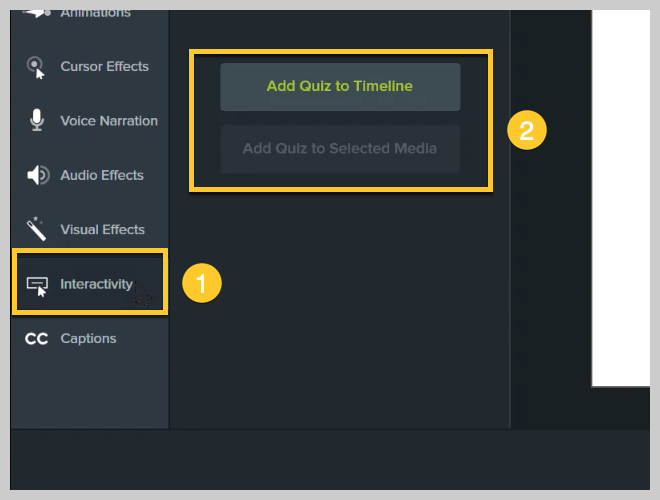Open the Audio Effects speaker icon

38,175
